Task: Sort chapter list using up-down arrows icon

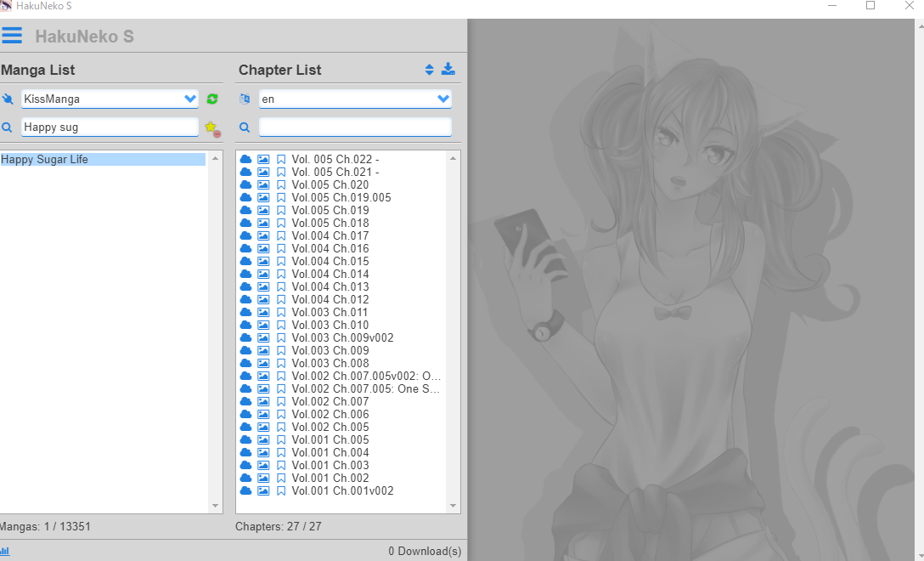Action: coord(429,70)
